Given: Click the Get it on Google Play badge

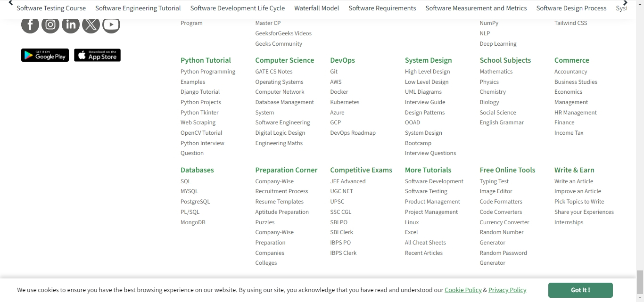Looking at the screenshot, I should (45, 55).
